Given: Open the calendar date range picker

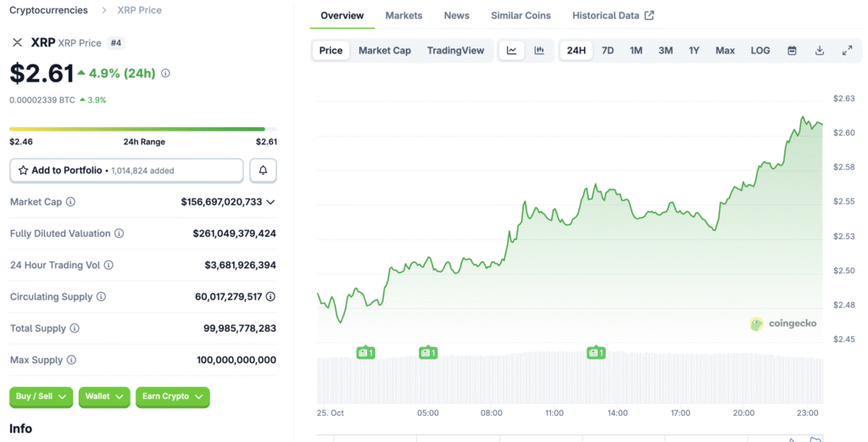Looking at the screenshot, I should click(792, 51).
